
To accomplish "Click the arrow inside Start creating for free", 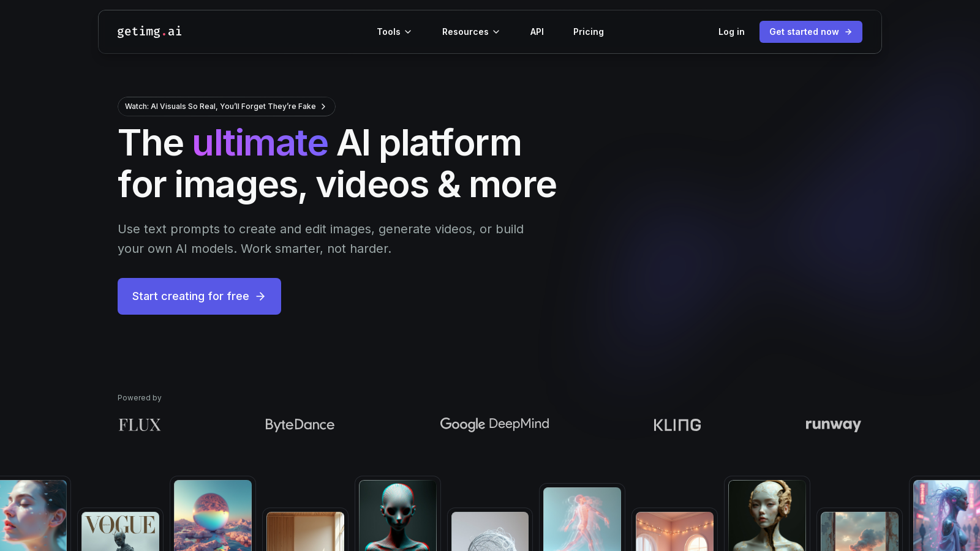I will [x=260, y=296].
